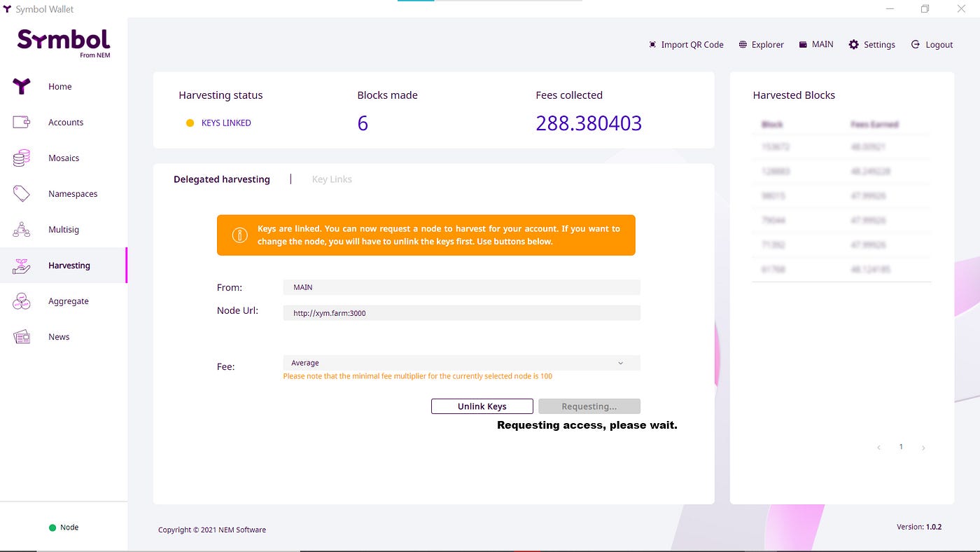Click the Unlink Keys button
The height and width of the screenshot is (552, 980).
click(482, 406)
